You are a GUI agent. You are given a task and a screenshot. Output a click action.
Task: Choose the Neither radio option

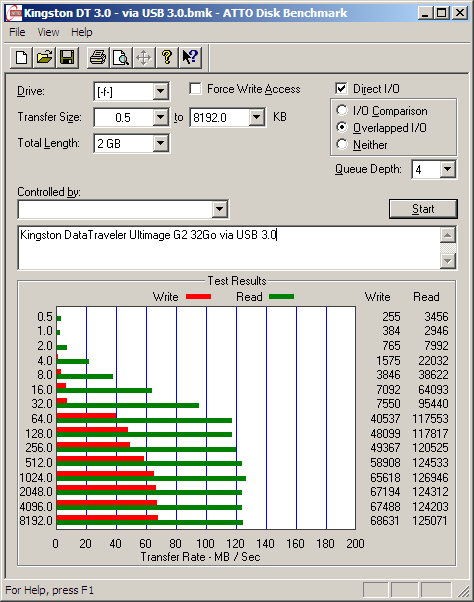tap(342, 144)
